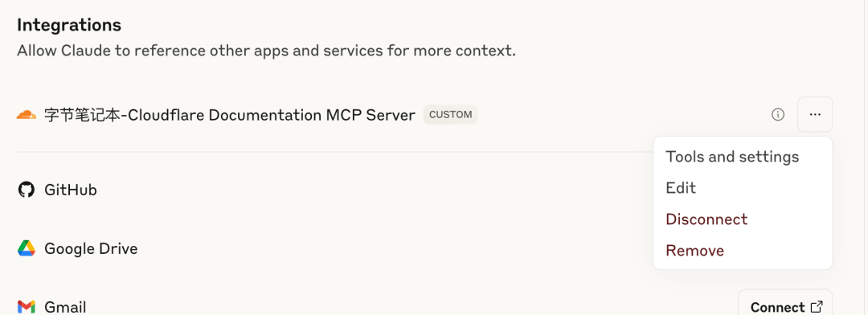Click the Gmail integration label
Image resolution: width=868 pixels, height=315 pixels.
65,307
